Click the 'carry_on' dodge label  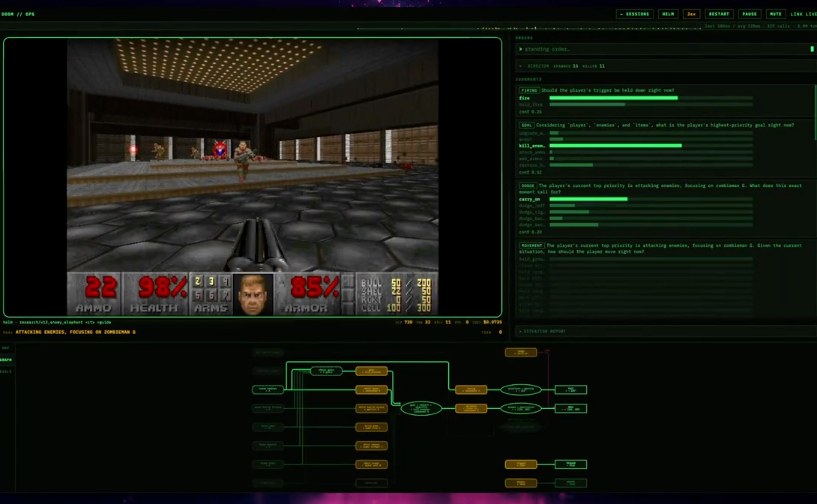click(x=529, y=199)
